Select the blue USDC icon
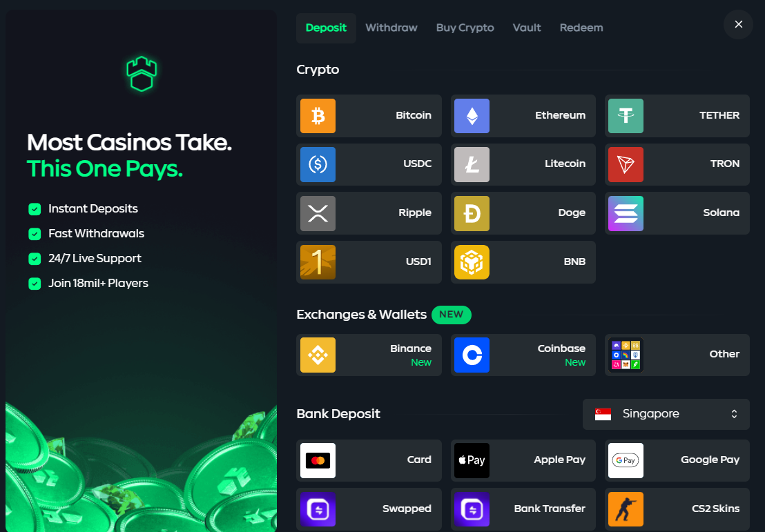 318,164
